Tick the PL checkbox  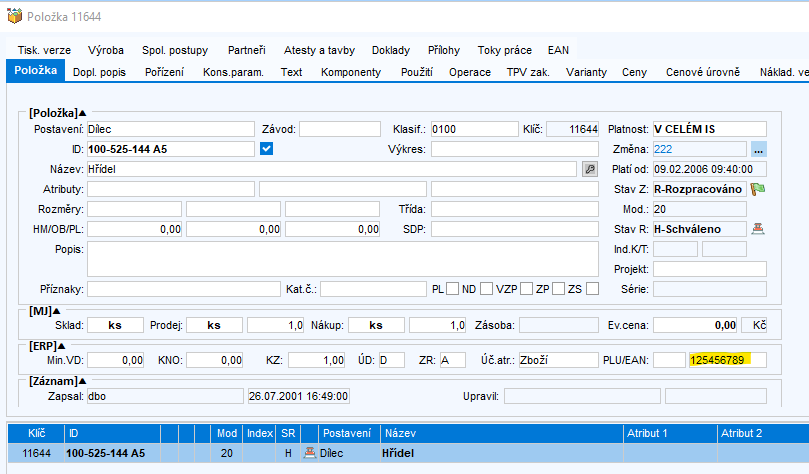[452, 289]
